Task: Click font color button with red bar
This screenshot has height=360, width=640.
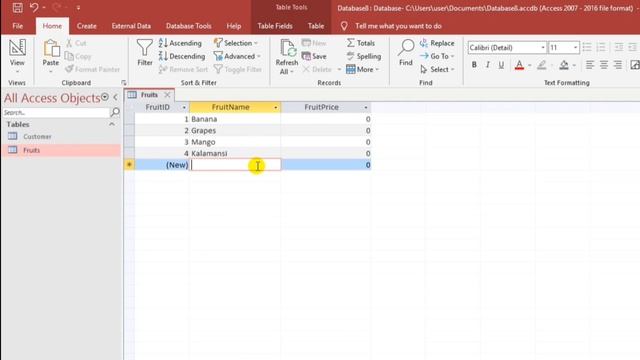Action: pos(519,64)
